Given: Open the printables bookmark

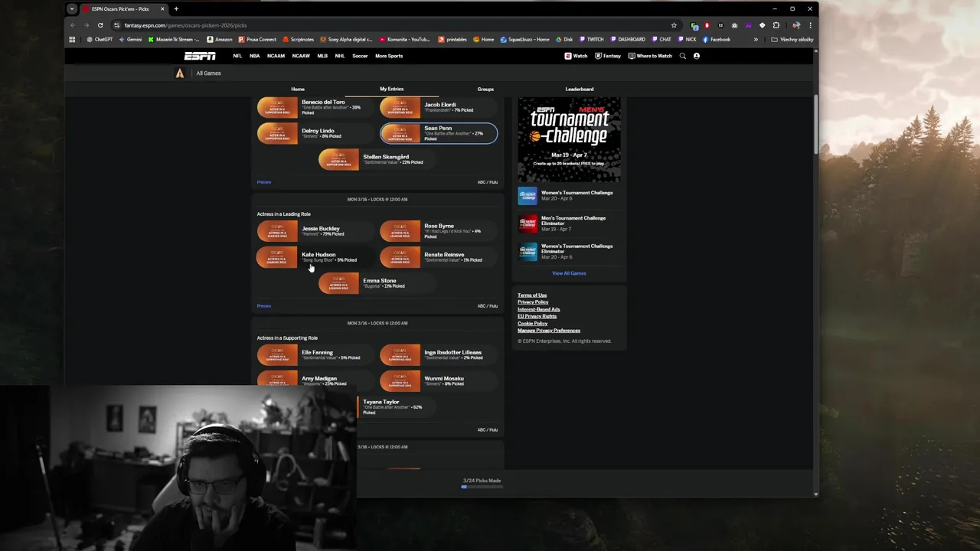Looking at the screenshot, I should tap(452, 40).
